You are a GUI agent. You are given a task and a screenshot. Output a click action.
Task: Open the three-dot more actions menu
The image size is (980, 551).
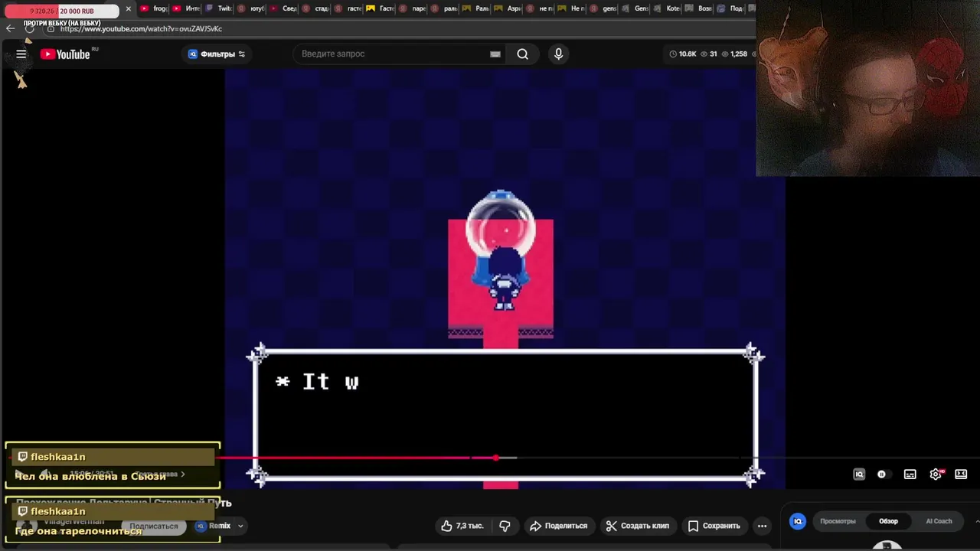762,526
